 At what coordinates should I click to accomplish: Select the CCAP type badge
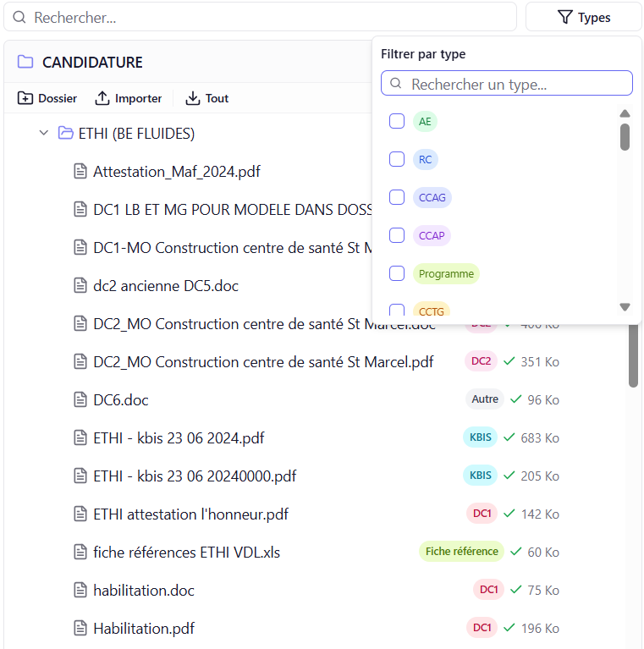tap(432, 236)
